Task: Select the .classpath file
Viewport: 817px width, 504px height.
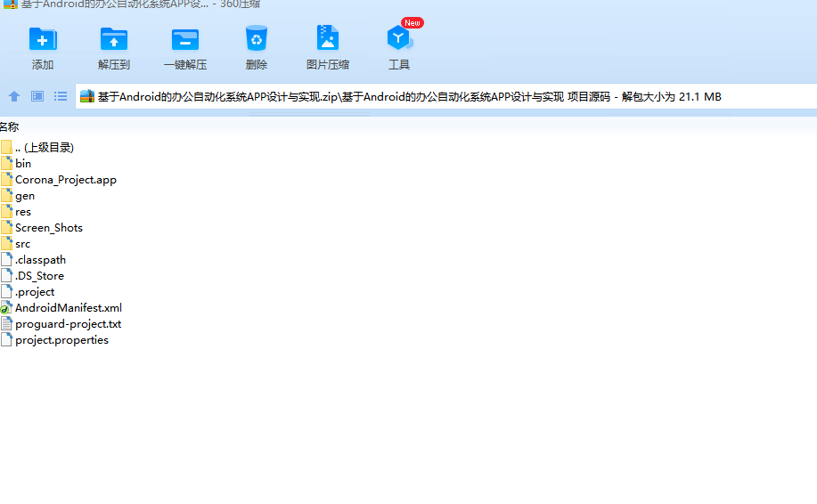Action: 40,260
